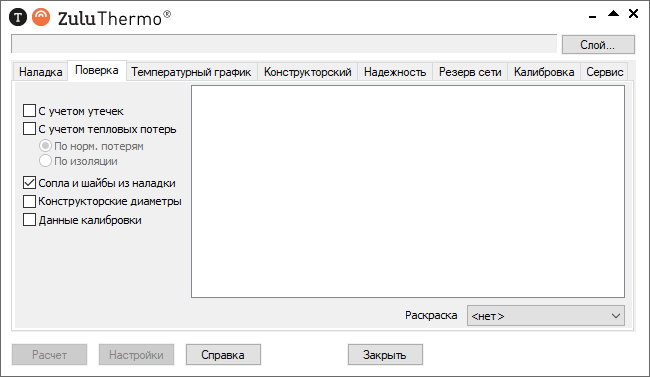Tick the Конструкторские диаметры checkbox
Viewport: 650px width, 377px height.
(29, 201)
